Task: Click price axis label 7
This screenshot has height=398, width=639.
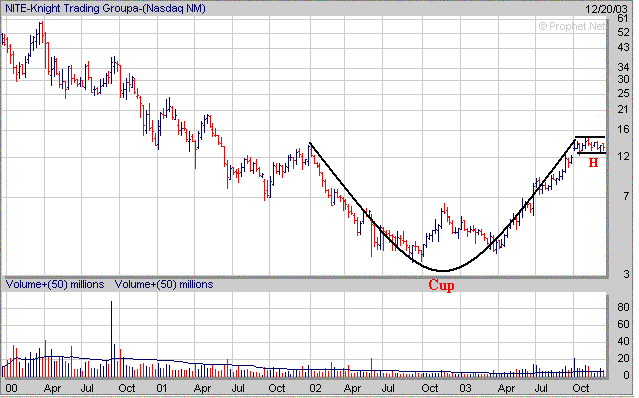Action: pos(626,197)
